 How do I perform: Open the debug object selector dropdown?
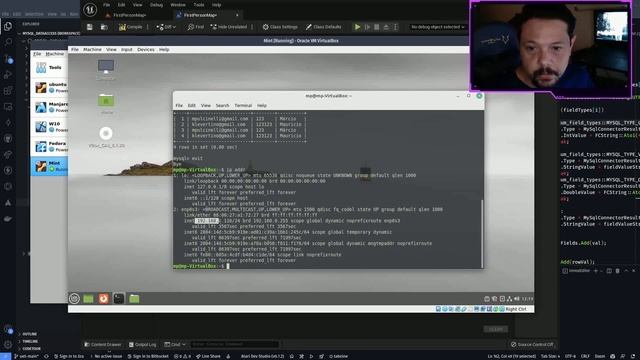pos(438,27)
